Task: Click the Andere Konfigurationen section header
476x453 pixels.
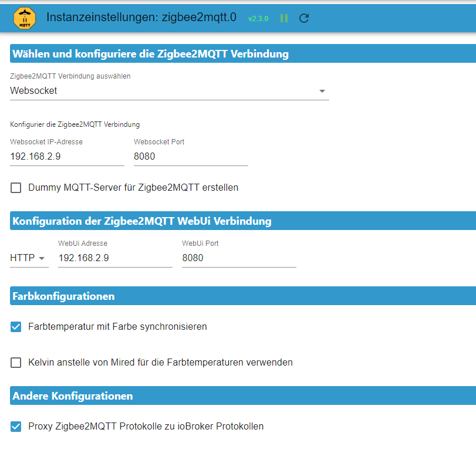Action: point(243,395)
